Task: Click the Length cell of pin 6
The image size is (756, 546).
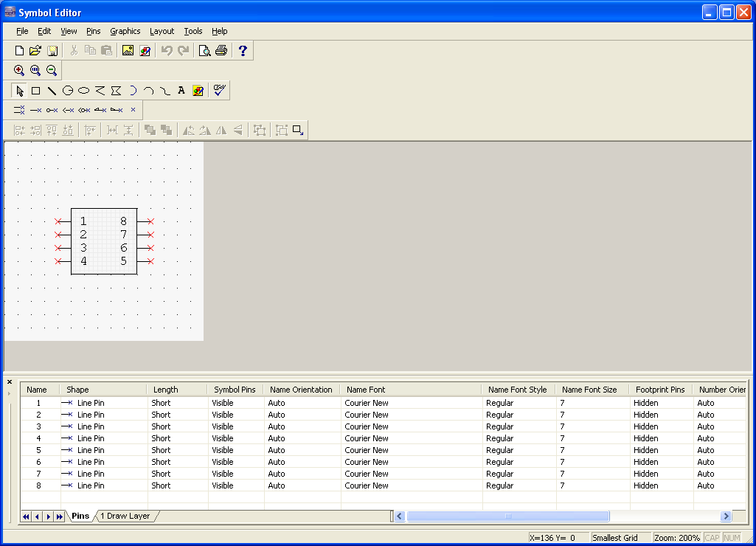Action: (x=178, y=462)
